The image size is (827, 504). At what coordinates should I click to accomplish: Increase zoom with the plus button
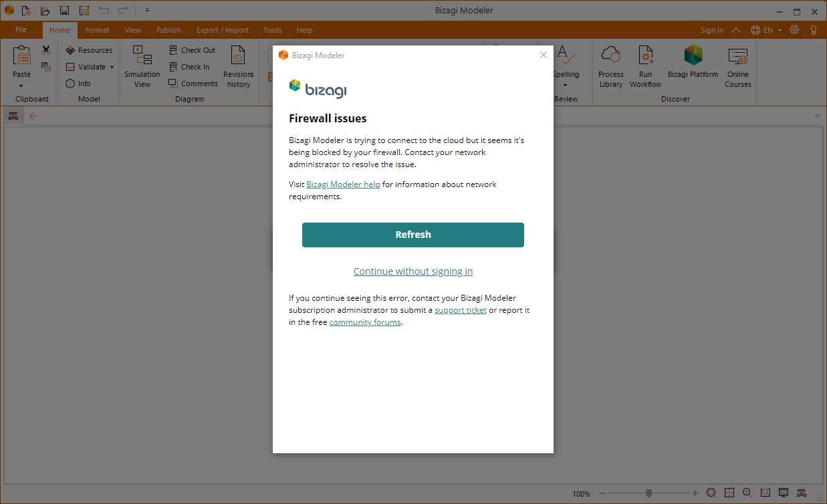(x=695, y=493)
